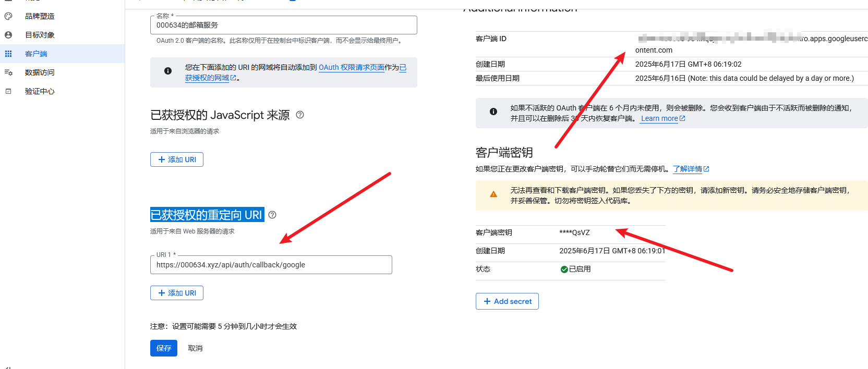This screenshot has width=868, height=369.
Task: Click the Data Access icon in sidebar
Action: pyautogui.click(x=8, y=72)
